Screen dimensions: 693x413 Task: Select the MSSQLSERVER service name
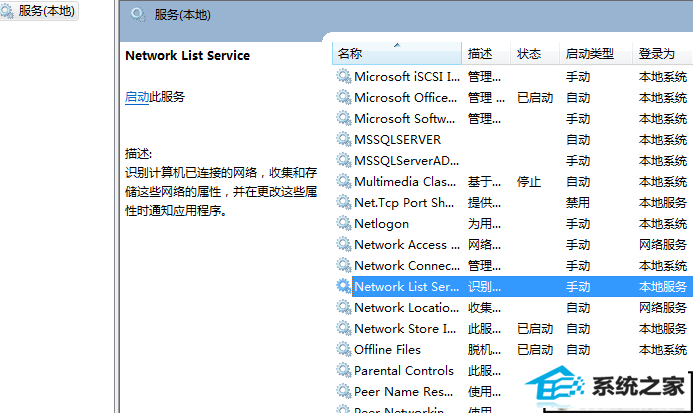[x=397, y=140]
